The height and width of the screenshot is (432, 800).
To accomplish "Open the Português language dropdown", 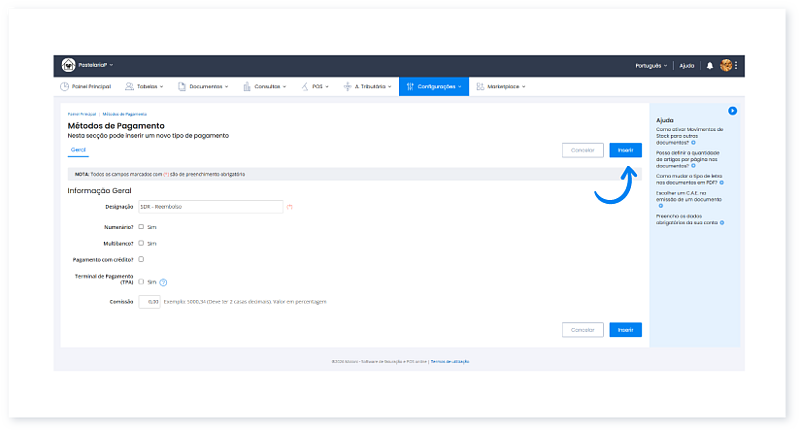I will (652, 65).
